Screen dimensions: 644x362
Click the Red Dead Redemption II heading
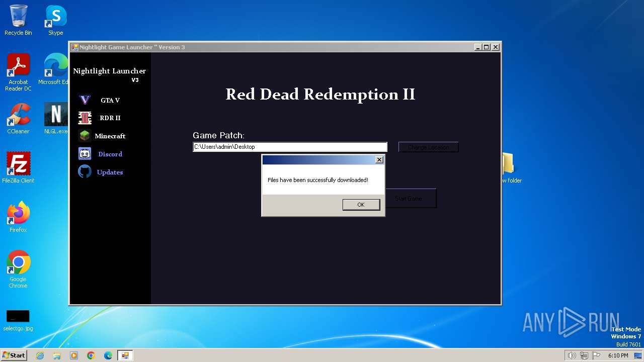(320, 95)
